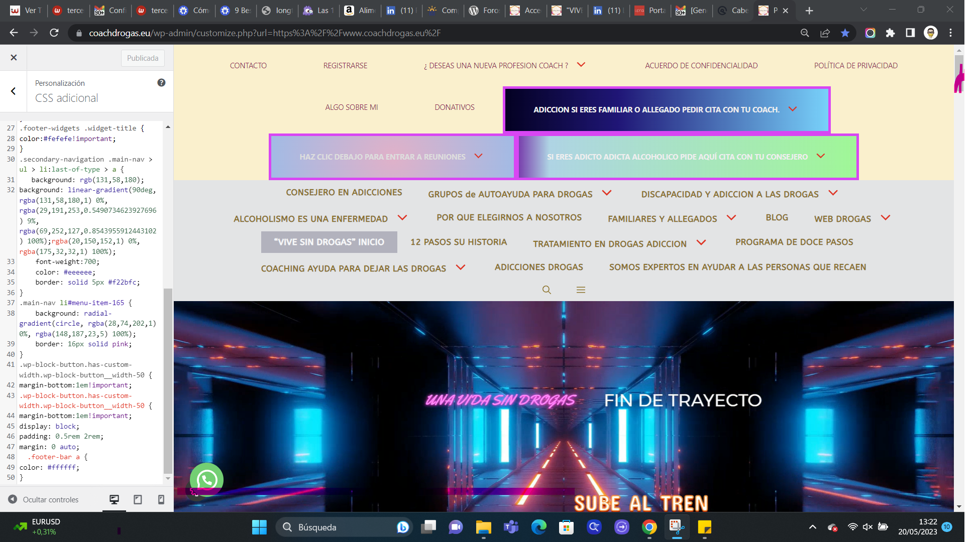
Task: Expand GRUPOS de AUTOAYUDA PARA DROGAS dropdown
Action: (x=607, y=193)
